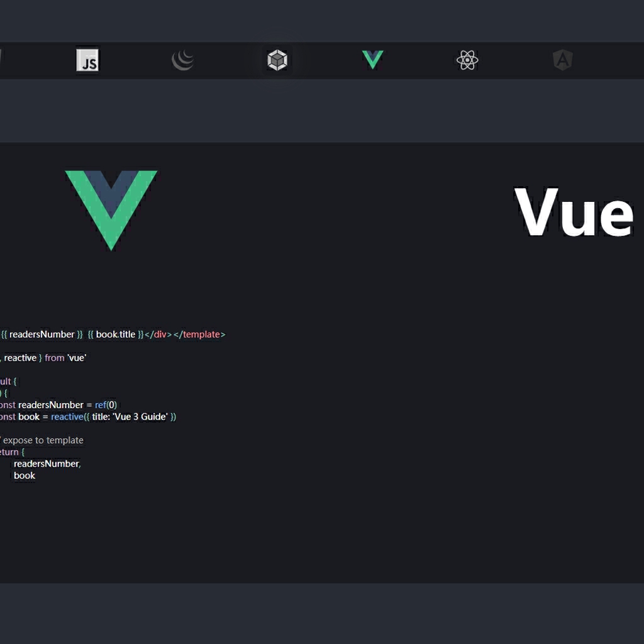The width and height of the screenshot is (644, 644).
Task: Click the "{{ book.title }}" template expression
Action: point(116,335)
